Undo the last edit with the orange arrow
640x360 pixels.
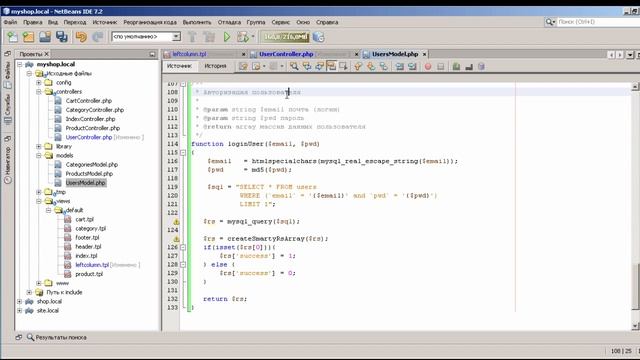[x=81, y=37]
